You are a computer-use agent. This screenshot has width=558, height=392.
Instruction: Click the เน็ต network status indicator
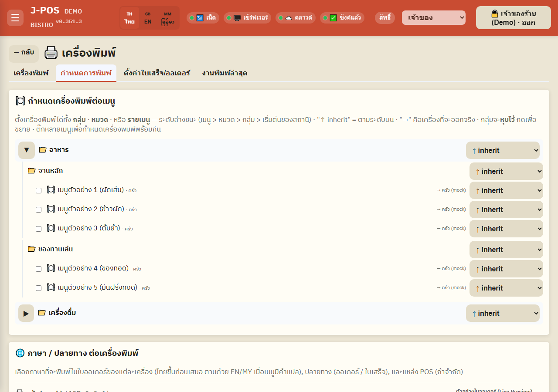(x=203, y=18)
